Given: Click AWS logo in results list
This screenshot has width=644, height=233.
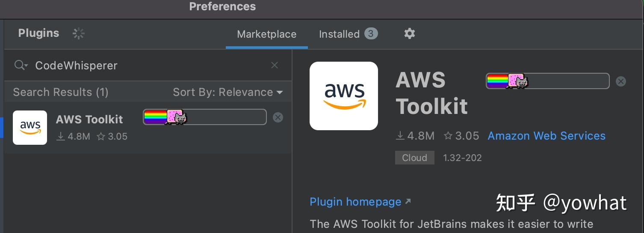Looking at the screenshot, I should point(30,128).
